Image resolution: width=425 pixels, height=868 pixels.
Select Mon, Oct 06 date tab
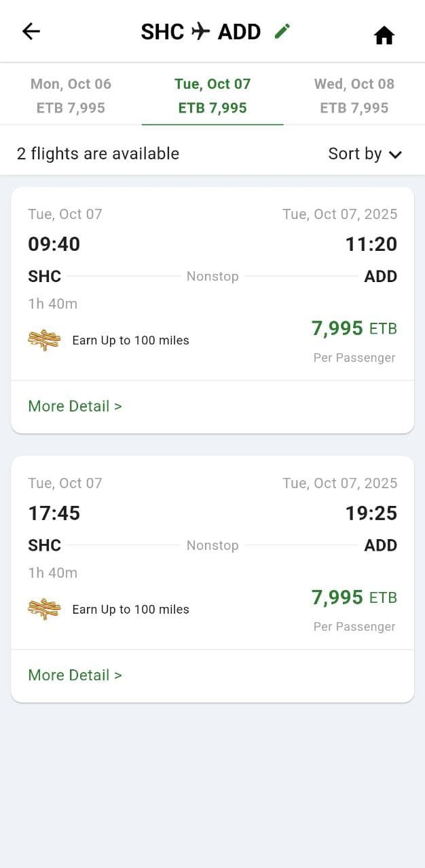(x=71, y=96)
